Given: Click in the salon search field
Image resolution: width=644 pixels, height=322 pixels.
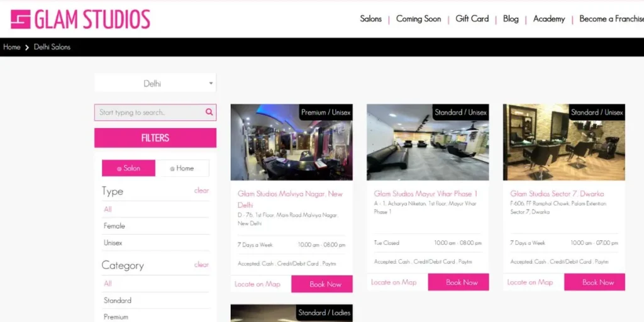Looking at the screenshot, I should 148,113.
